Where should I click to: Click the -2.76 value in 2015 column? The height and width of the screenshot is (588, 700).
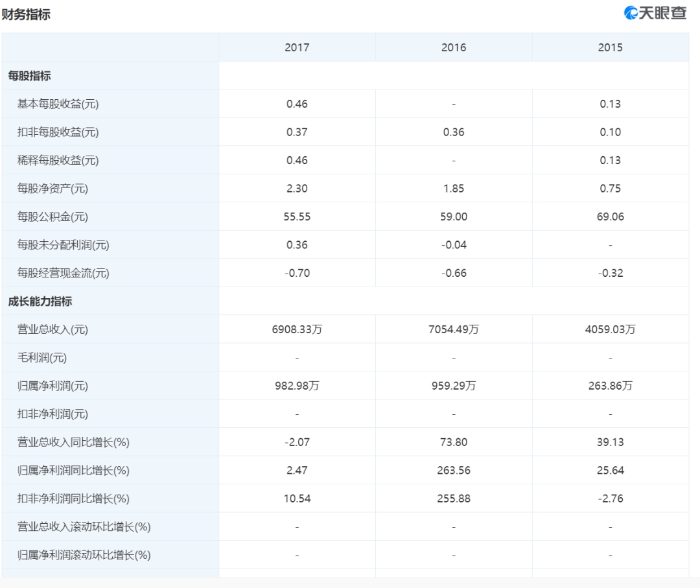[x=611, y=499]
